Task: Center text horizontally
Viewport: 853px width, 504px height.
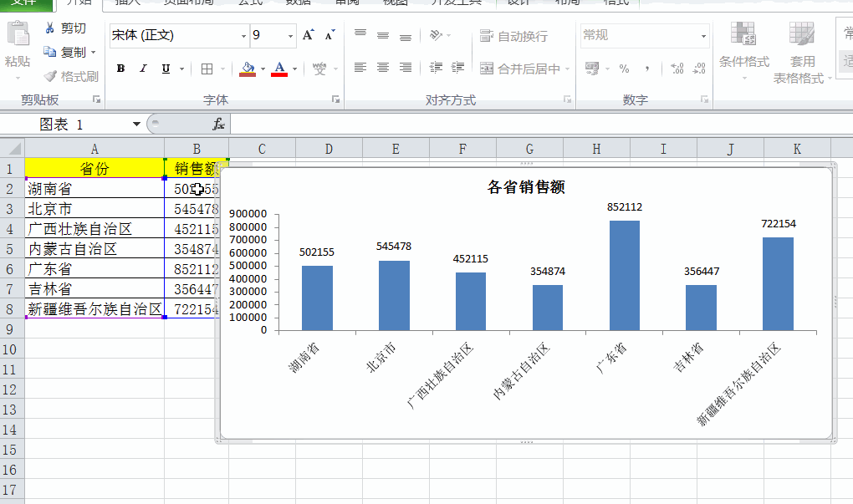Action: coord(383,68)
